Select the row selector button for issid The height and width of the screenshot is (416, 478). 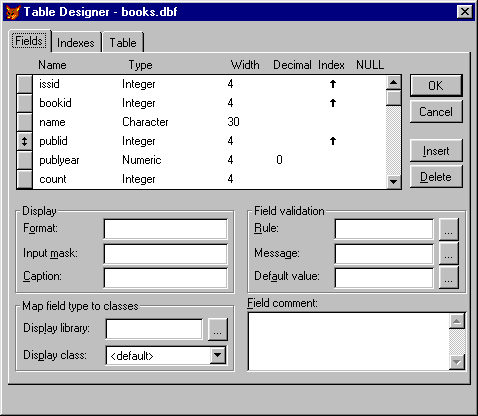coord(24,84)
